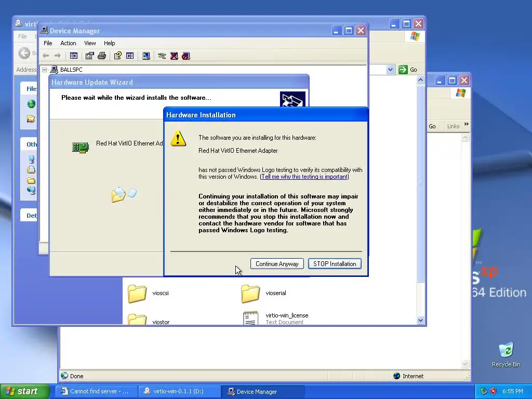Click the Update Driver toolbar icon
This screenshot has width=532, height=399.
162,56
